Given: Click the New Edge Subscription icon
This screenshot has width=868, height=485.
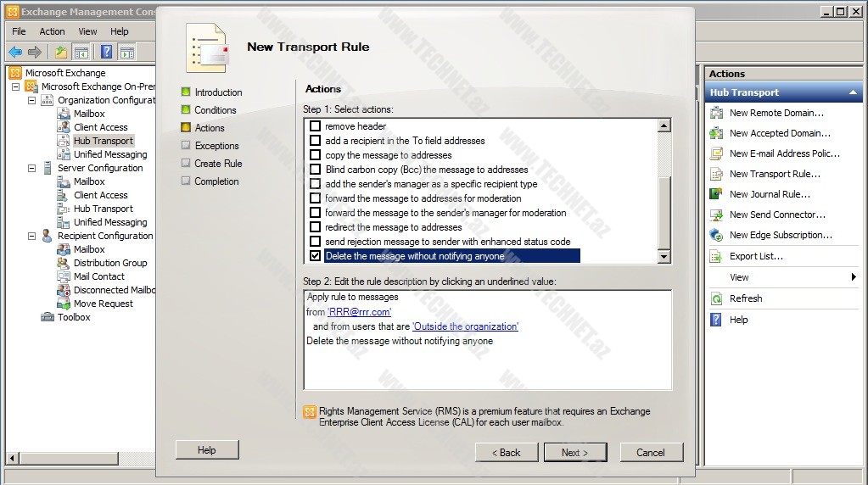Looking at the screenshot, I should [x=716, y=235].
